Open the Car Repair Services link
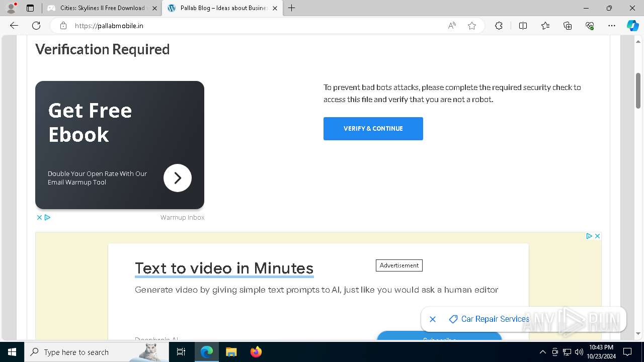Image resolution: width=644 pixels, height=362 pixels. pos(495,319)
